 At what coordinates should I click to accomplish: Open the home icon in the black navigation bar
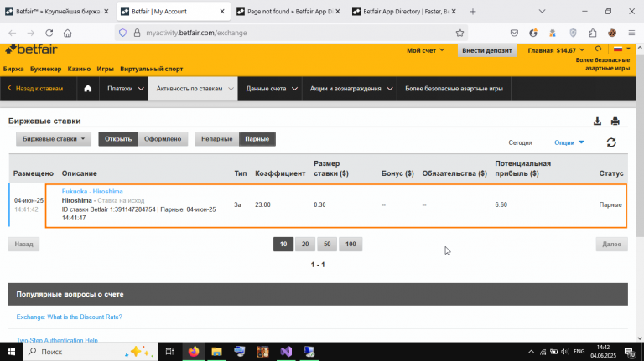88,89
